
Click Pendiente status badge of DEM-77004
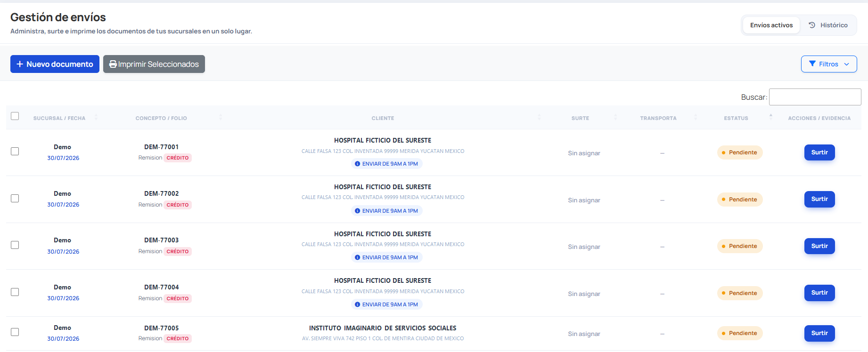pyautogui.click(x=740, y=293)
